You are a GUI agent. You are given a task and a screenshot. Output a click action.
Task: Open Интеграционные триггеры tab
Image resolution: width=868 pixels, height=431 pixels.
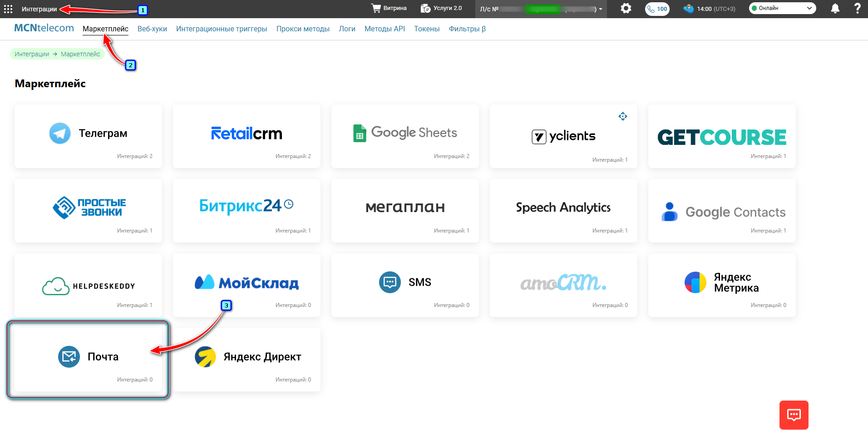click(222, 29)
